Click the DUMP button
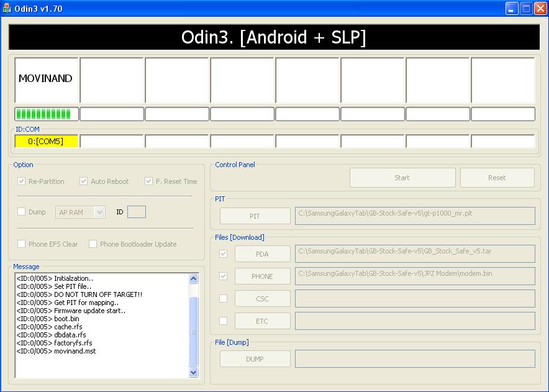The image size is (549, 392). coord(255,359)
